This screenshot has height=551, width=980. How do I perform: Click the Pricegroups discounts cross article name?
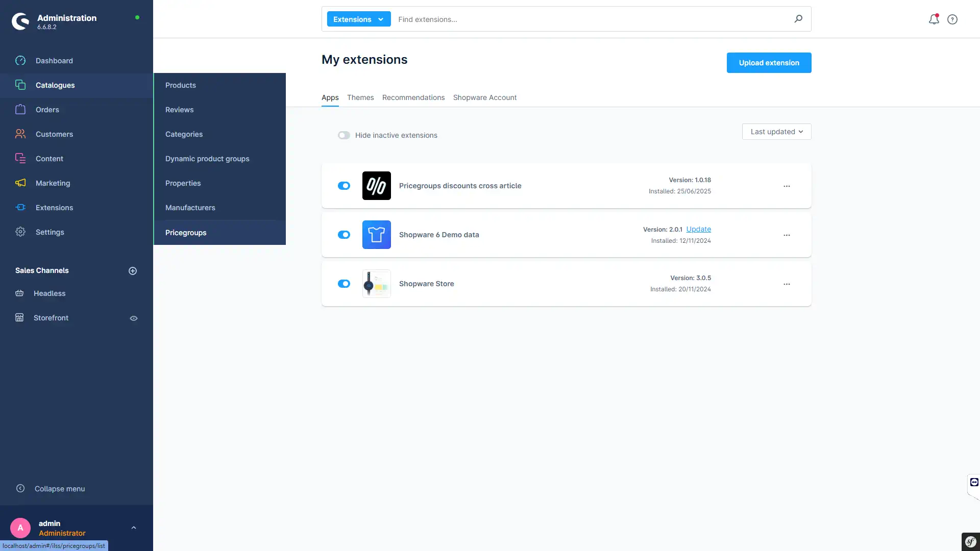click(460, 186)
